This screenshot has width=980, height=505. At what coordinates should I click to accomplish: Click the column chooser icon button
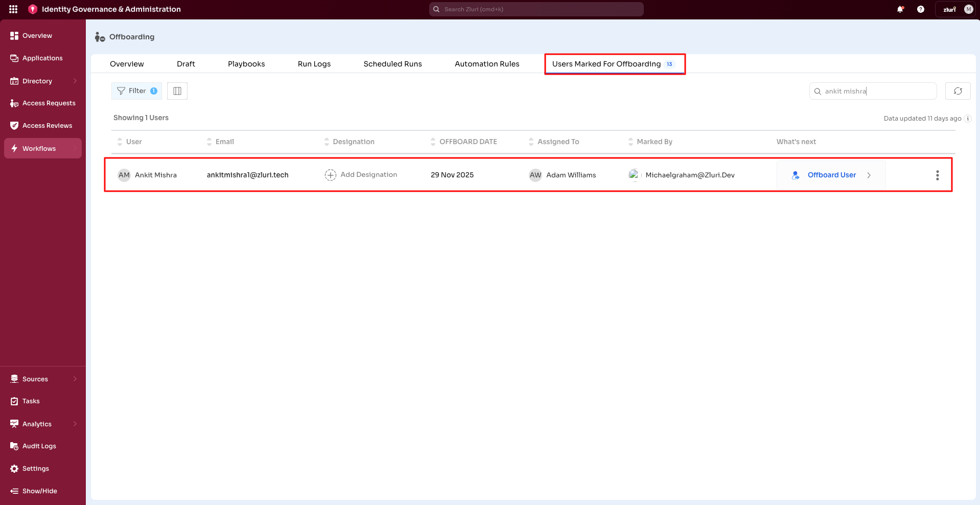(x=177, y=91)
